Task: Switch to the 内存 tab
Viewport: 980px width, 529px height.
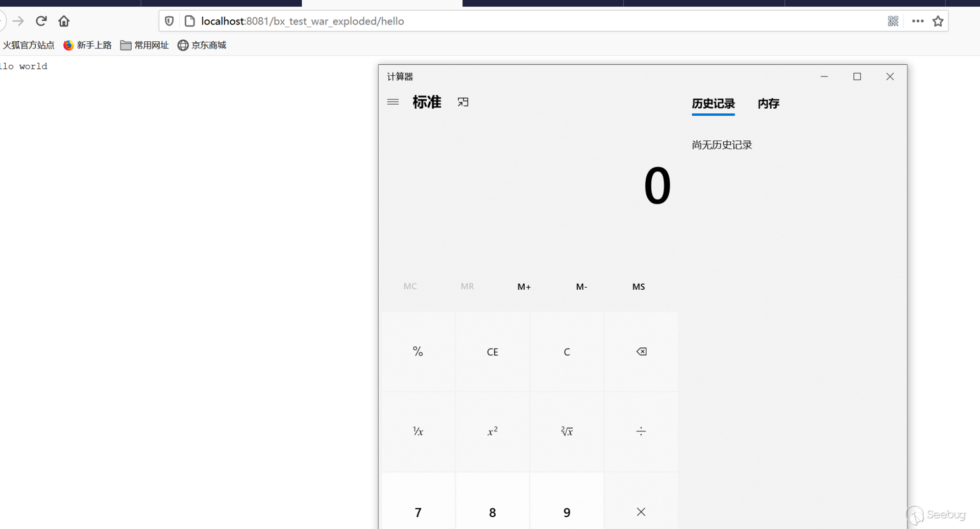Action: click(x=768, y=104)
